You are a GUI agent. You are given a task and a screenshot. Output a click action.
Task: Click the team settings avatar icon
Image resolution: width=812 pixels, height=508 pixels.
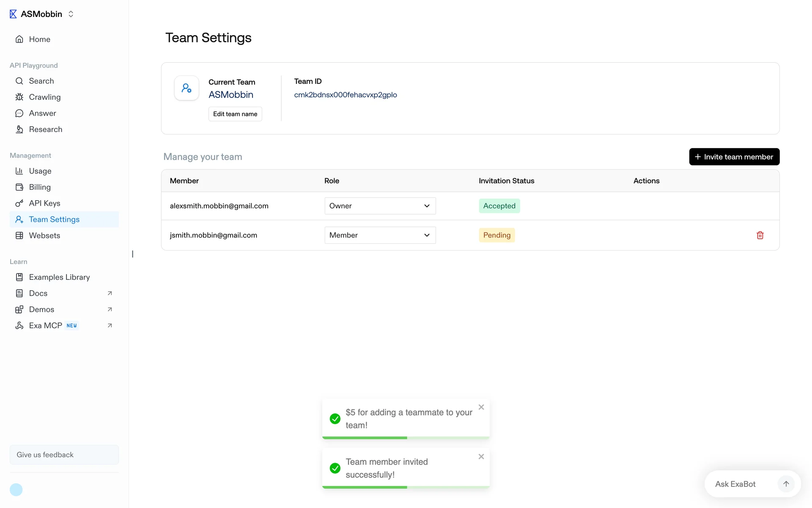187,88
